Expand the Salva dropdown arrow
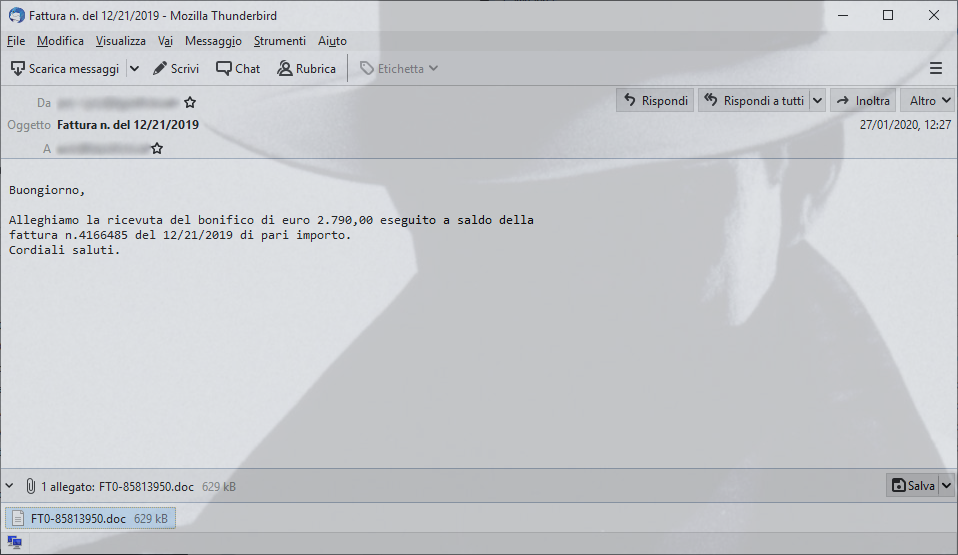The image size is (958, 555). click(946, 485)
